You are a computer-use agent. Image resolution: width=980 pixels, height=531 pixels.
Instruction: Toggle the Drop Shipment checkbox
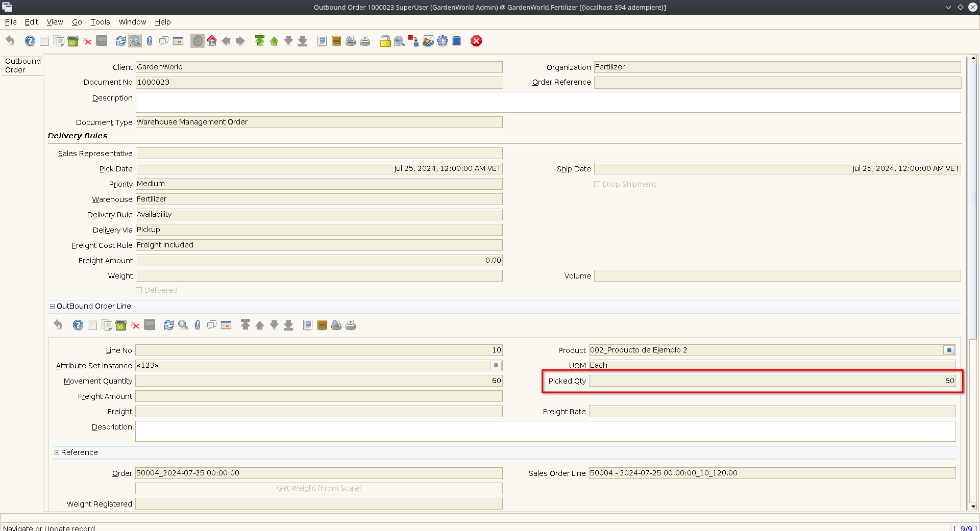coord(597,184)
